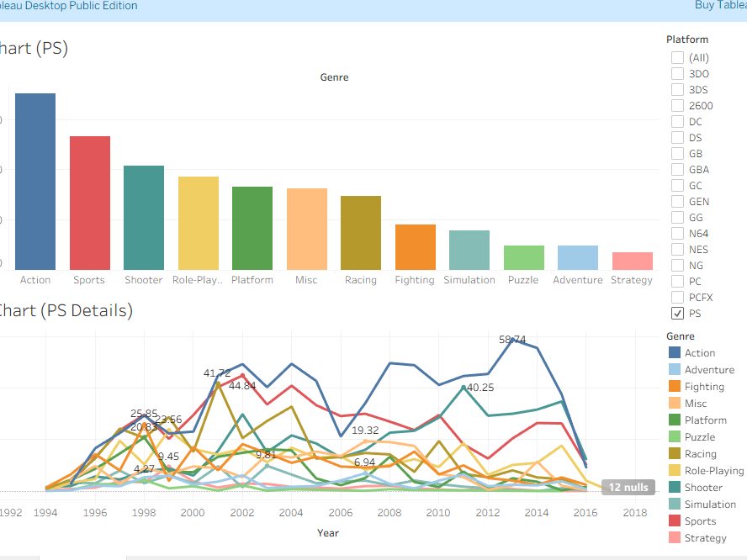
Task: Select the Role-Playing yellow bar
Action: tap(198, 223)
